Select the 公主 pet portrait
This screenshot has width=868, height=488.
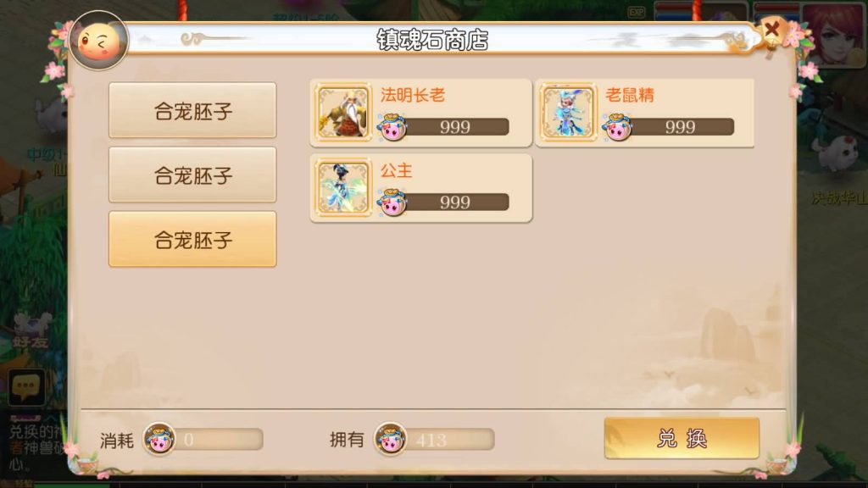pos(343,187)
